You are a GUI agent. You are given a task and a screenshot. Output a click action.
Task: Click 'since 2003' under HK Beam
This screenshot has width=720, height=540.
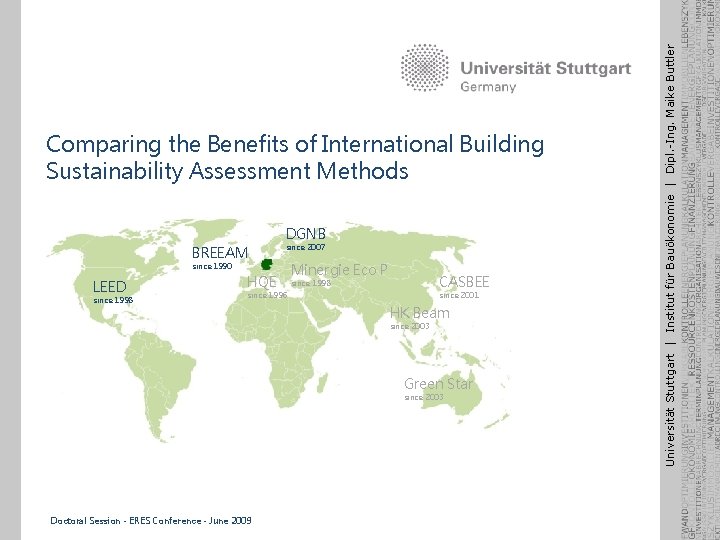tap(410, 326)
